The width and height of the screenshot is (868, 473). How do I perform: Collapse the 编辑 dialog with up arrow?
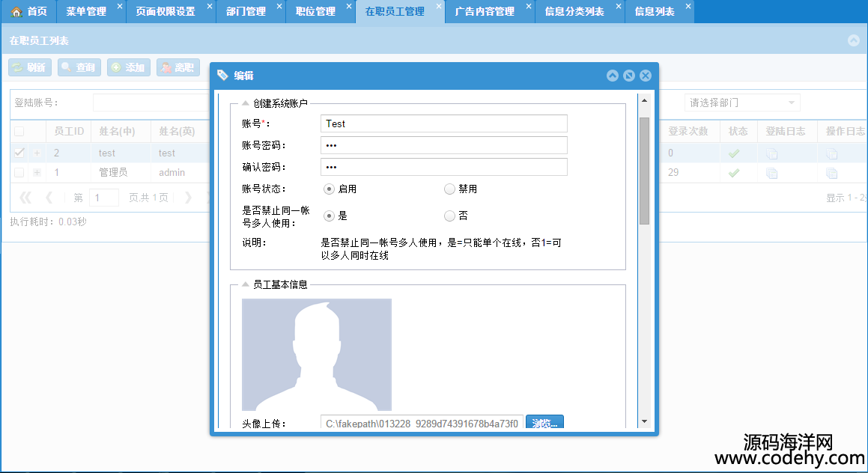point(613,76)
